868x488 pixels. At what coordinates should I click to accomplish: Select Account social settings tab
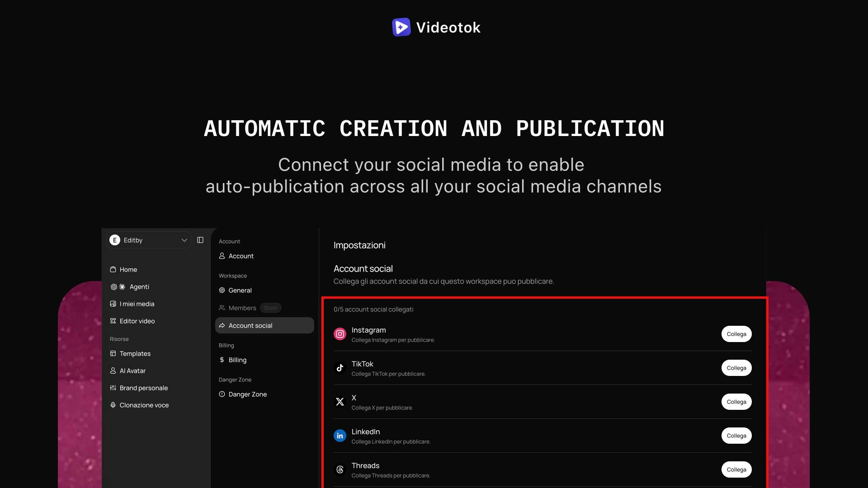(264, 325)
